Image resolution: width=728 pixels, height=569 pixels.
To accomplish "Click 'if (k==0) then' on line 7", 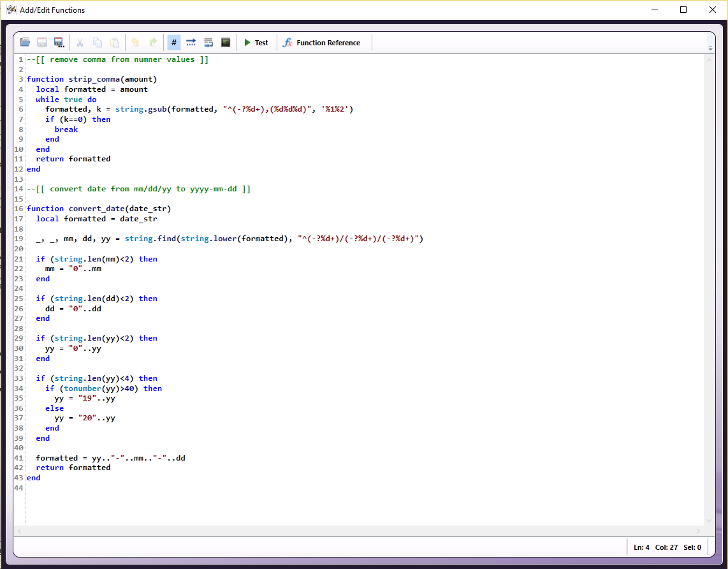I will (x=78, y=119).
